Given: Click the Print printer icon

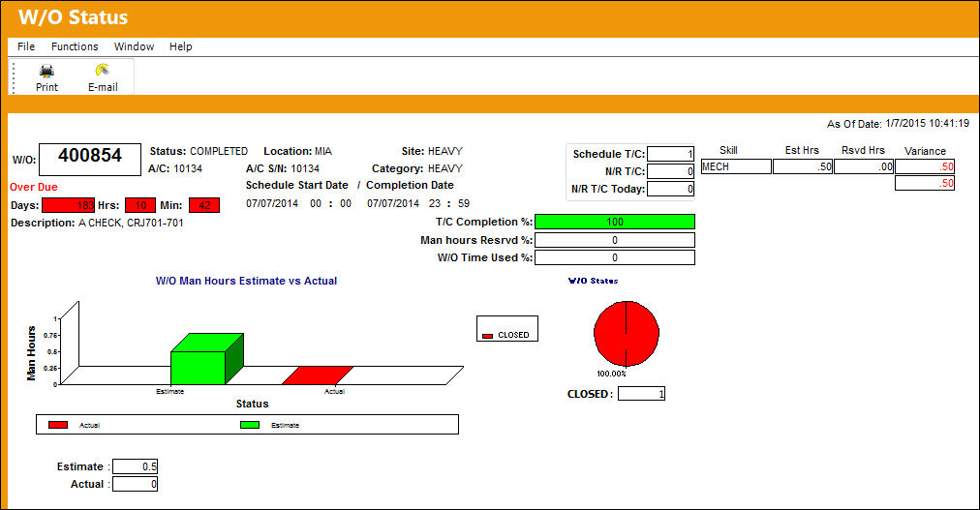Looking at the screenshot, I should (x=46, y=70).
